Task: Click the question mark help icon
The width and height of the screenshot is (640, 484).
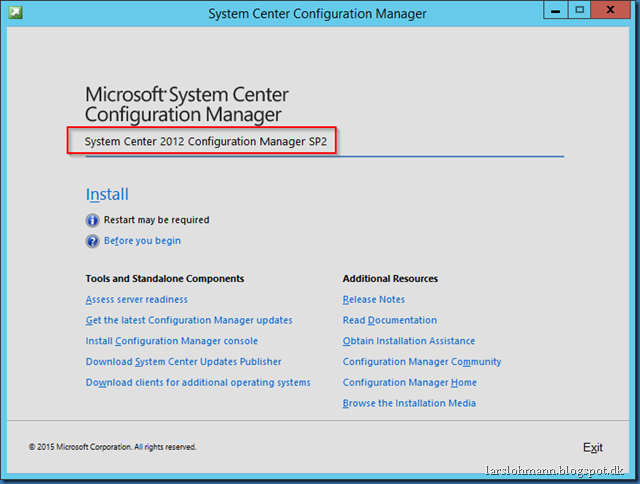Action: pyautogui.click(x=92, y=241)
